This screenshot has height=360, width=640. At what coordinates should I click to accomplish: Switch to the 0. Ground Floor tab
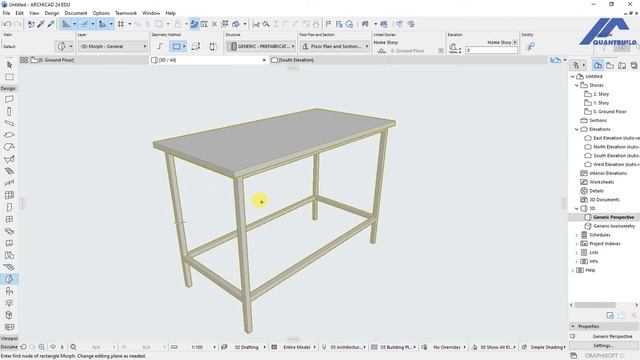pyautogui.click(x=84, y=60)
